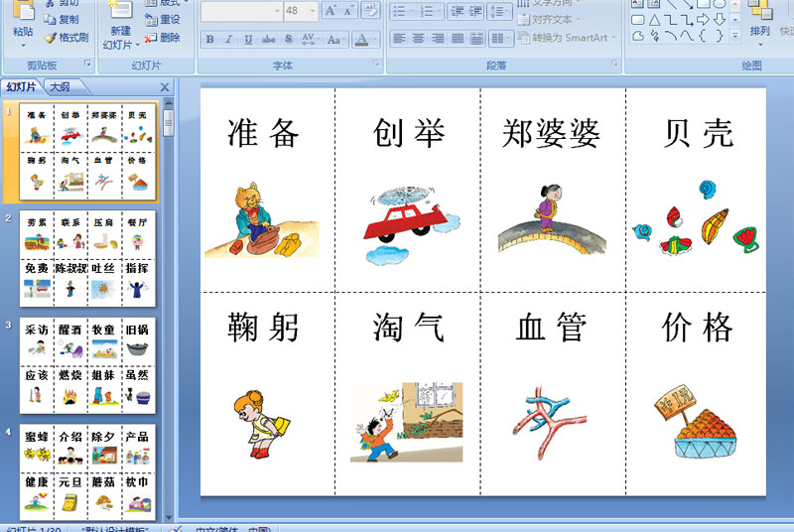The height and width of the screenshot is (532, 794).
Task: Switch to the Slides (幻灯片) tab
Action: point(21,87)
